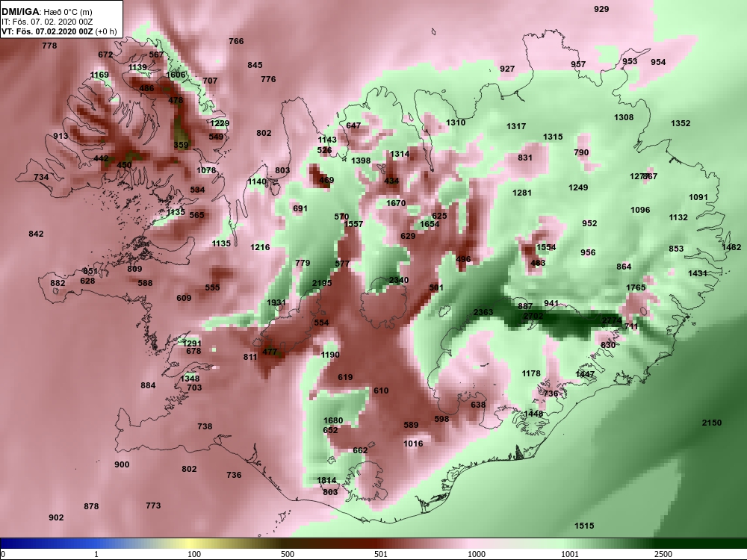Select the map value 1291

(192, 343)
